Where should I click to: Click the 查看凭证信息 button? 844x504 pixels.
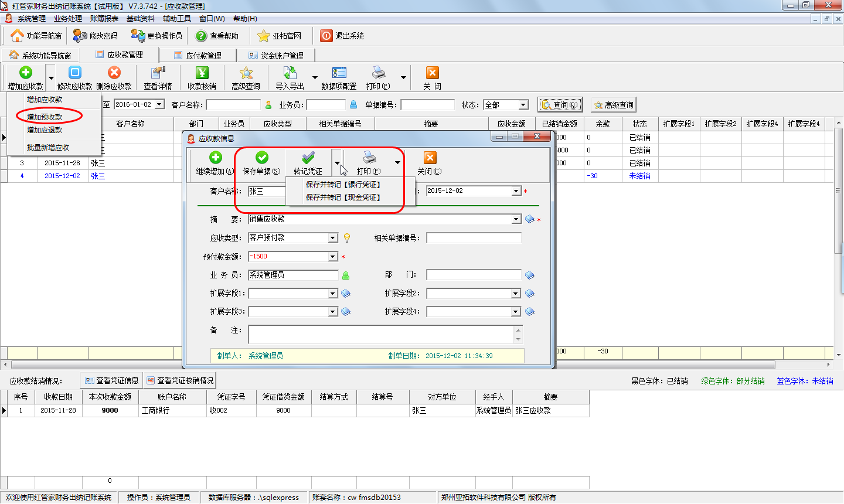pyautogui.click(x=112, y=380)
